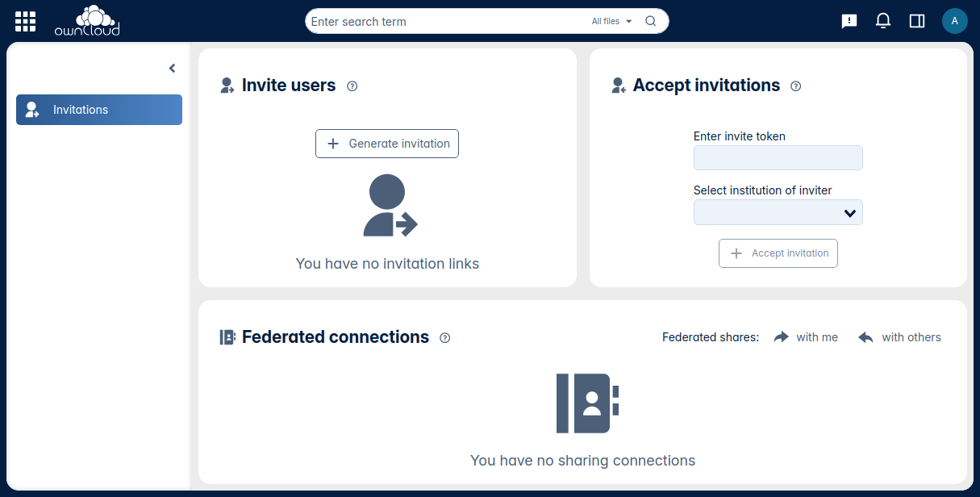Click the invite token input field
The height and width of the screenshot is (497, 980).
click(x=778, y=157)
